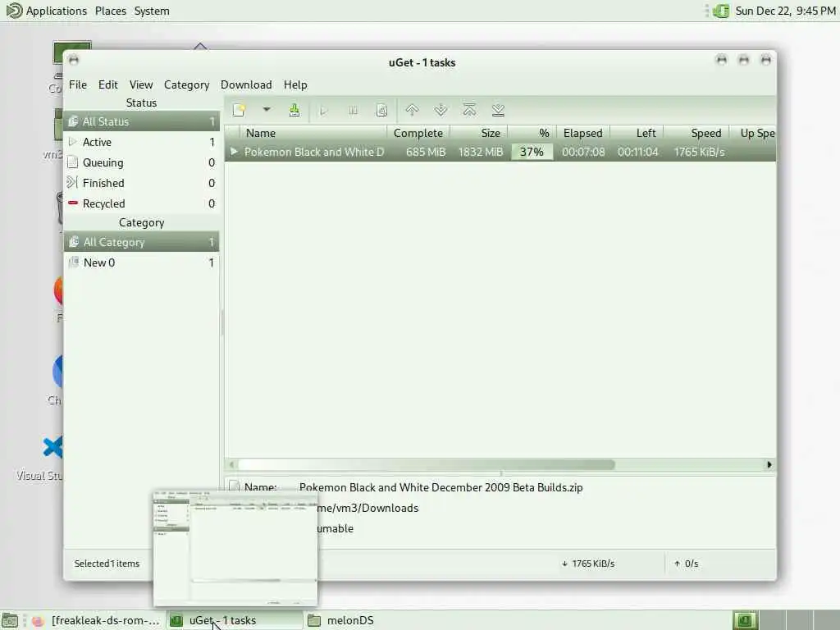This screenshot has height=630, width=840.
Task: Click the show desktop icon in bottom panel
Action: [10, 621]
